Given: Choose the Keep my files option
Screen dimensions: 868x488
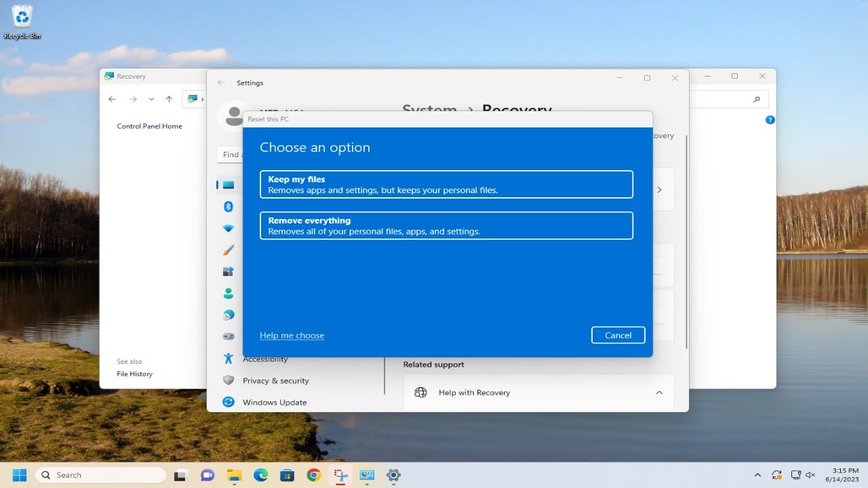Looking at the screenshot, I should tap(446, 184).
